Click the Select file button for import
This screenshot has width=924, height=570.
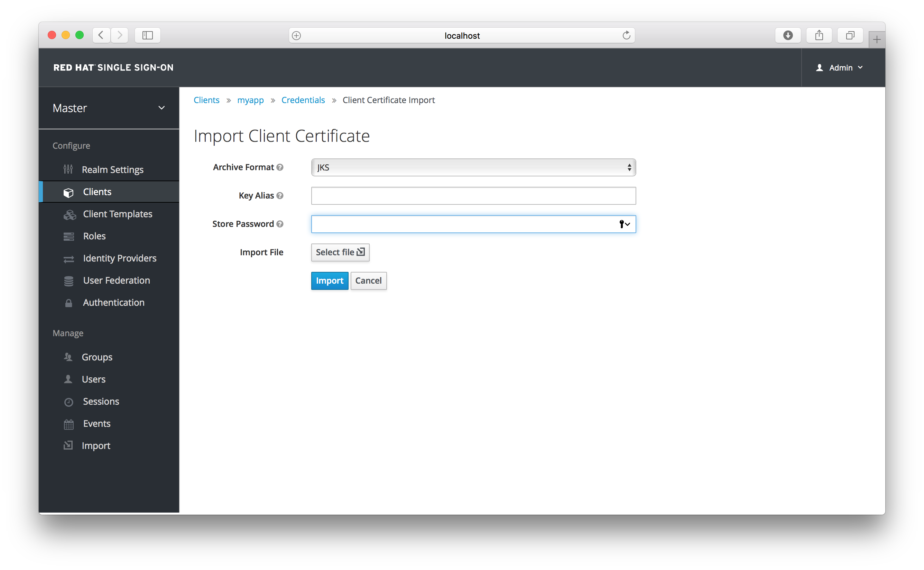pos(339,252)
